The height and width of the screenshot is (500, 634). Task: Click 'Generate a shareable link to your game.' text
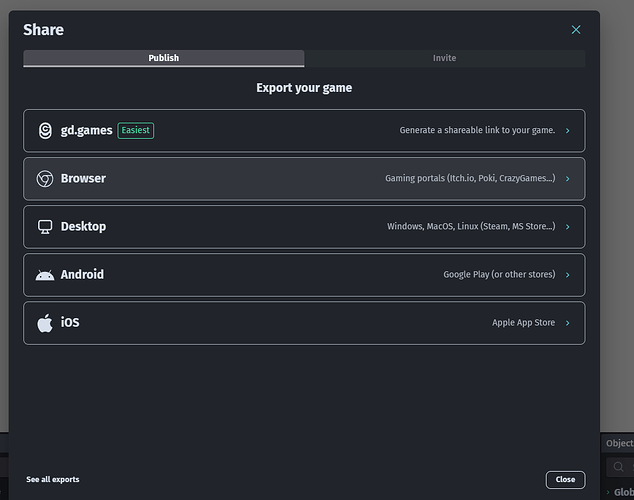pyautogui.click(x=477, y=130)
